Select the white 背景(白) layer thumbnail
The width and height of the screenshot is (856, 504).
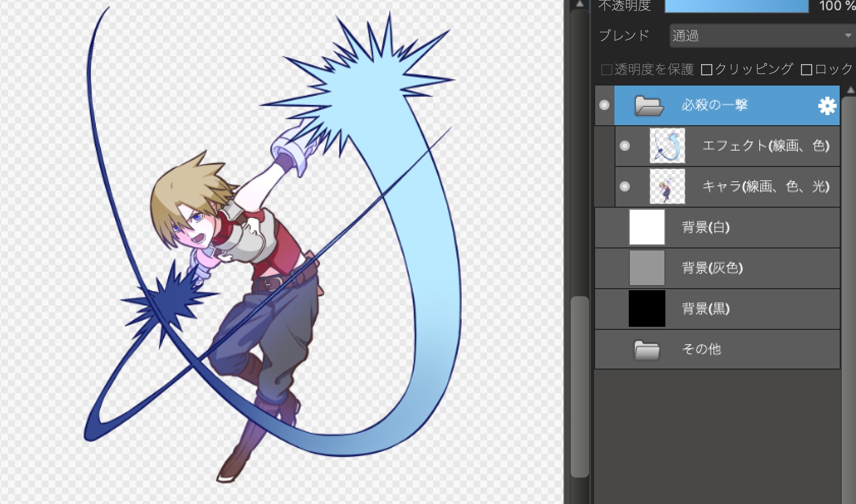point(647,228)
